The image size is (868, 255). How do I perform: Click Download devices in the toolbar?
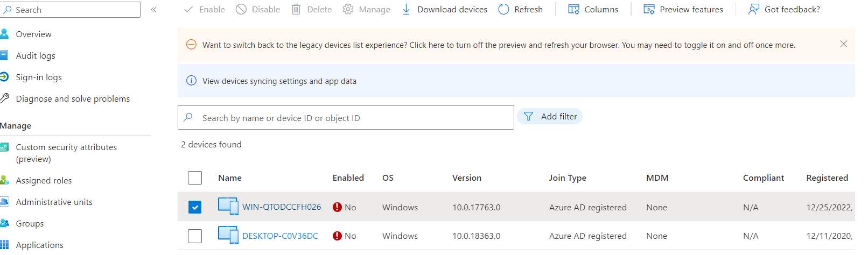click(444, 9)
